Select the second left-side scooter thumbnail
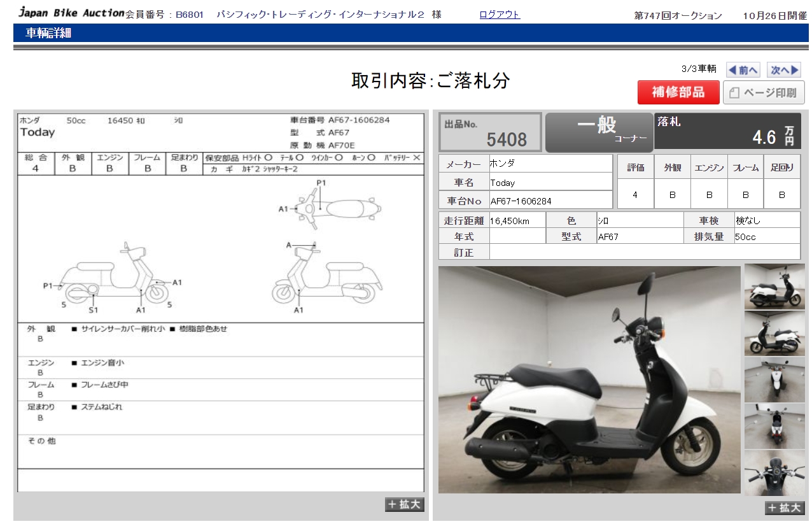The image size is (812, 524). (x=774, y=333)
